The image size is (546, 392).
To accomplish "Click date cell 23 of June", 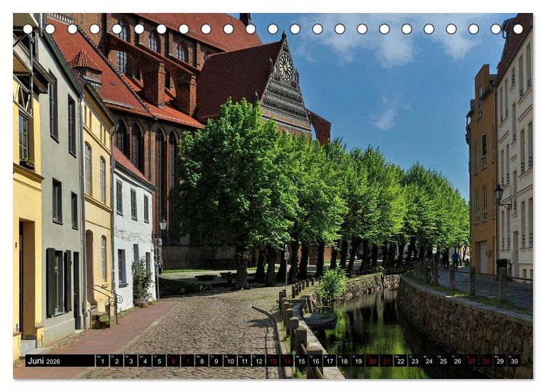I will (x=415, y=361).
